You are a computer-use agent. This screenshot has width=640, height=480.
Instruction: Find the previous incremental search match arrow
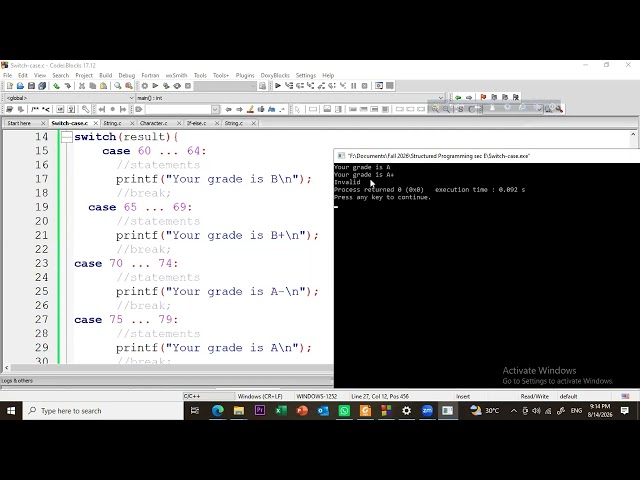pos(229,109)
